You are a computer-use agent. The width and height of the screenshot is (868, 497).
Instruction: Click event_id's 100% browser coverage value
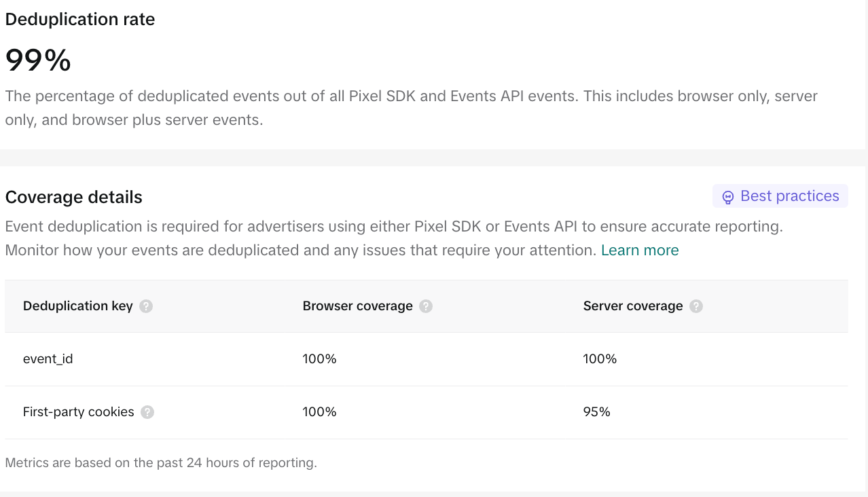(x=320, y=359)
